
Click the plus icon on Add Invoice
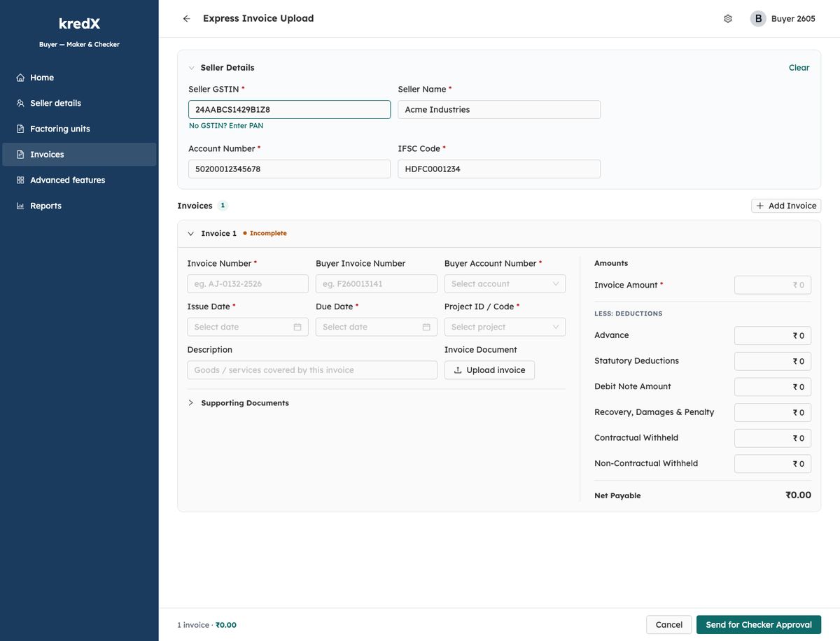tap(760, 206)
